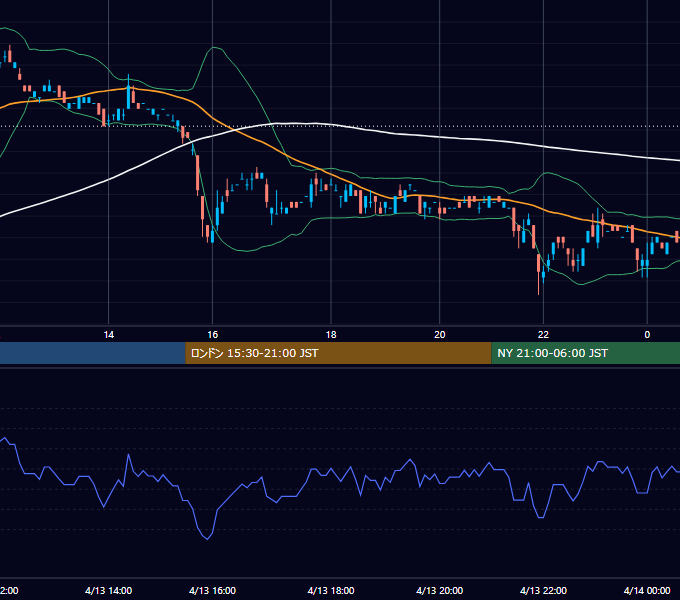Click the 18 hour axis label
This screenshot has width=680, height=600.
pyautogui.click(x=331, y=335)
